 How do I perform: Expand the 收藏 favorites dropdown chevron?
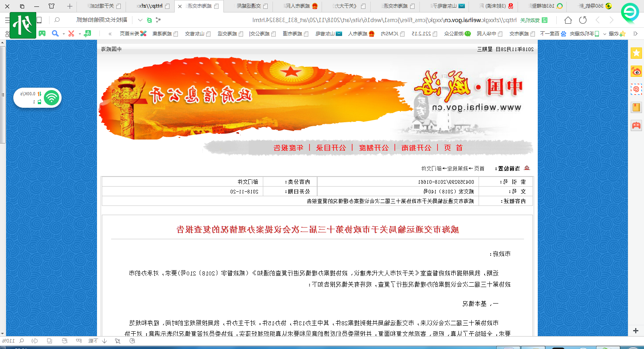pyautogui.click(x=605, y=34)
